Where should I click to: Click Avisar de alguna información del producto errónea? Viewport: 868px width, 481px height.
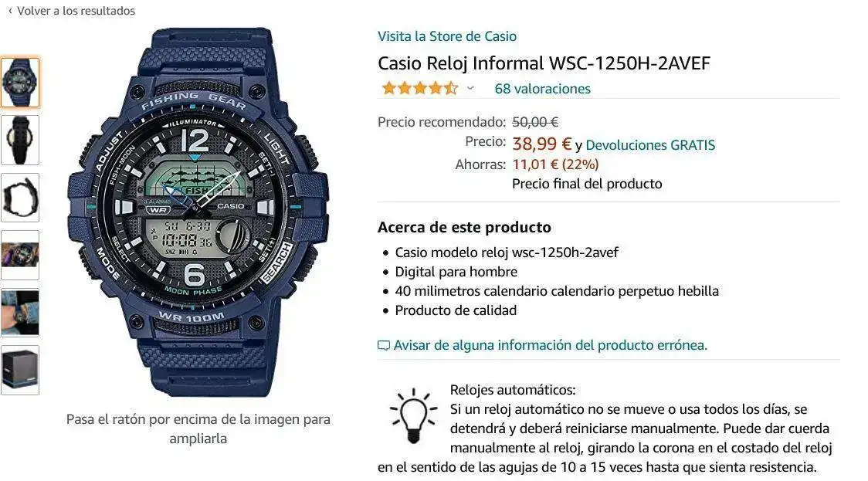551,345
